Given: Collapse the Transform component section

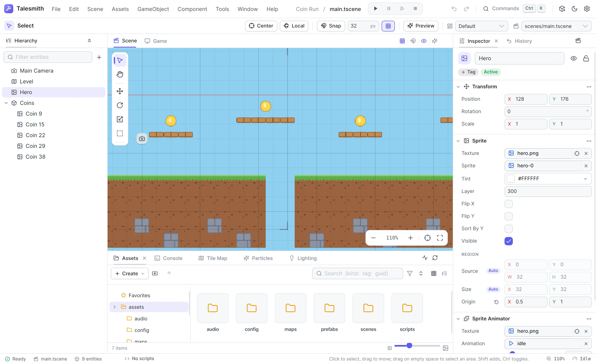Looking at the screenshot, I should click(x=458, y=86).
